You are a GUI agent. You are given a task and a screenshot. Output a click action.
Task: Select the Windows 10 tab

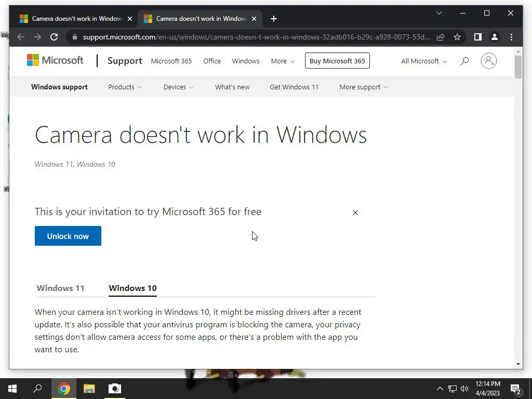pyautogui.click(x=132, y=288)
